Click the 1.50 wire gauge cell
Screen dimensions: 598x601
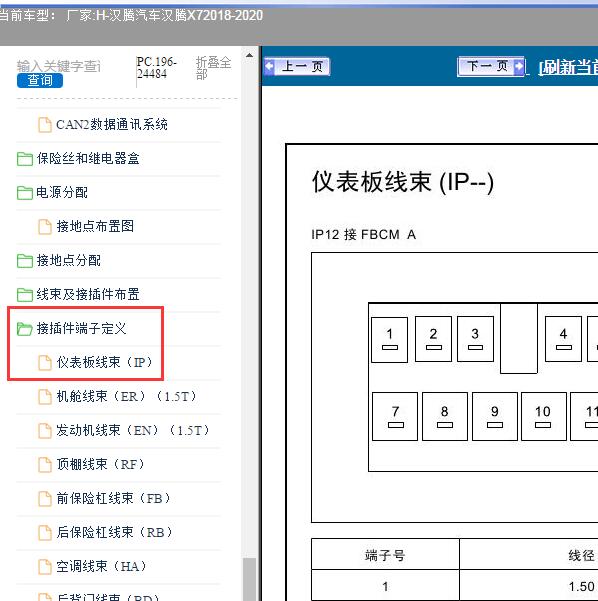coord(581,586)
